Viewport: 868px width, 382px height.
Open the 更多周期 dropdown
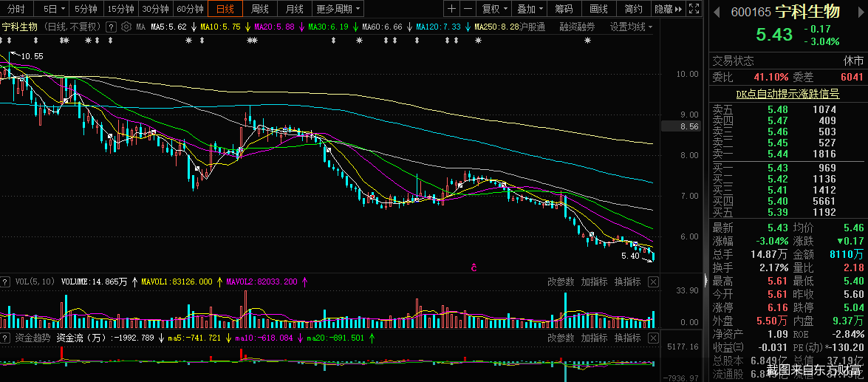coord(339,9)
